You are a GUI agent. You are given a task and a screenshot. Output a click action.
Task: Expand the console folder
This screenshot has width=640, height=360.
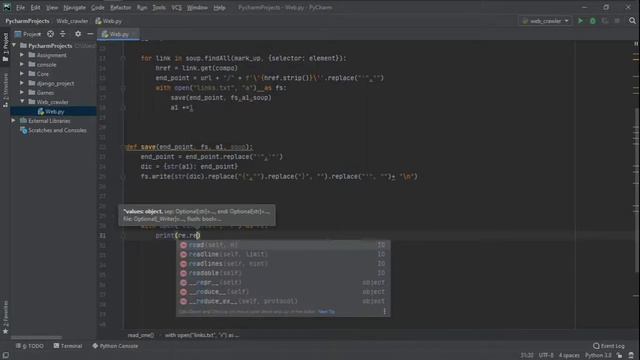pos(22,64)
